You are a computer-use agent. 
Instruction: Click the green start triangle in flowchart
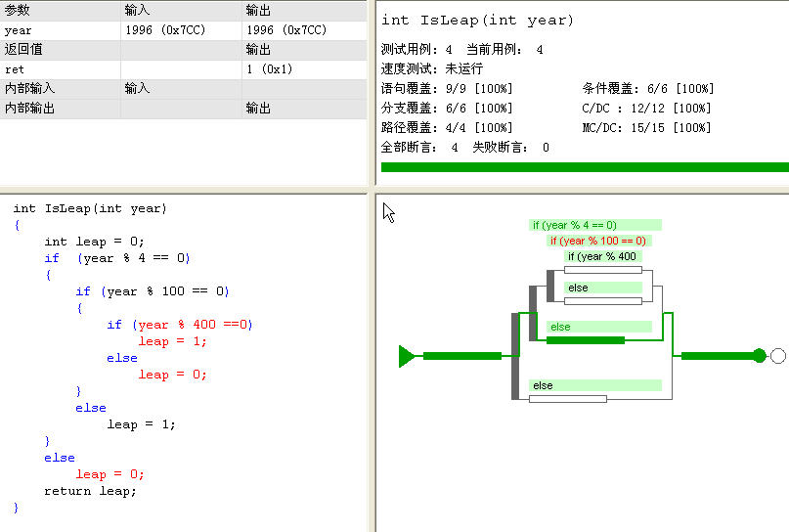(407, 356)
